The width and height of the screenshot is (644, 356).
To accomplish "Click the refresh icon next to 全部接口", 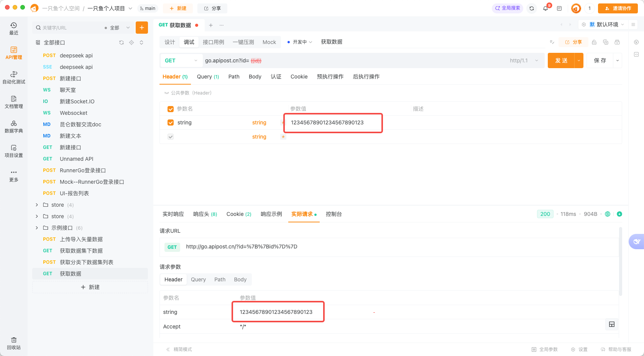I will pos(122,42).
